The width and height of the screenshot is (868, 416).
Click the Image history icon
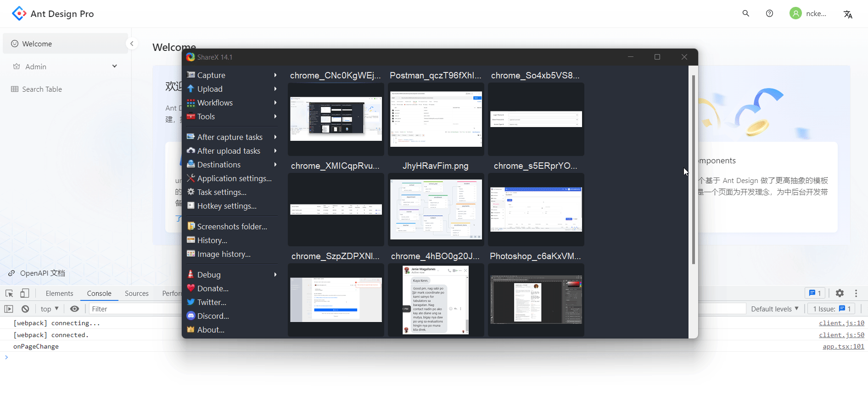pos(191,254)
